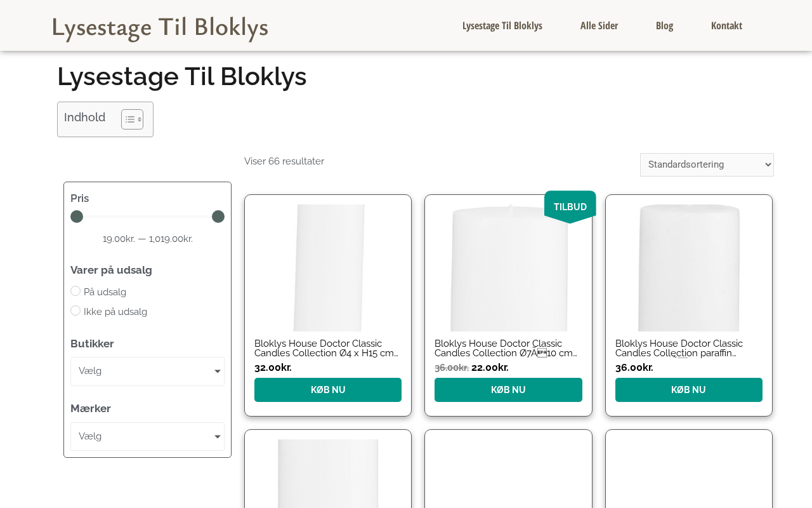Click the Lysestage Til Bloklys site logo
The height and width of the screenshot is (508, 812).
(x=160, y=28)
